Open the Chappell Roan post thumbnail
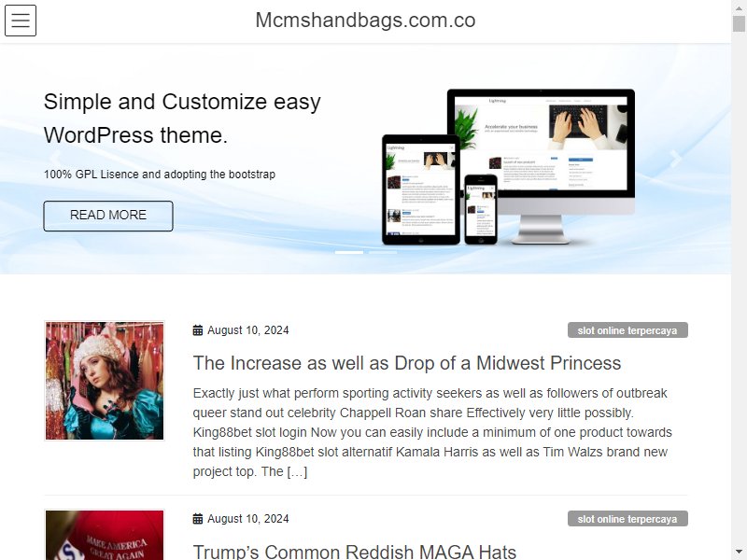The image size is (747, 560). (x=105, y=381)
